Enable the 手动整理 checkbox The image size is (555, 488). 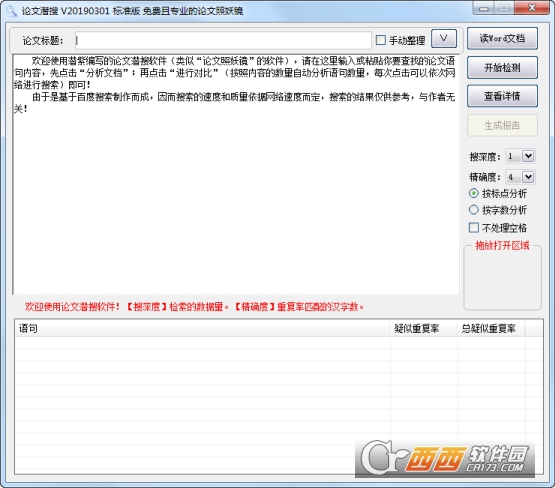[x=381, y=40]
